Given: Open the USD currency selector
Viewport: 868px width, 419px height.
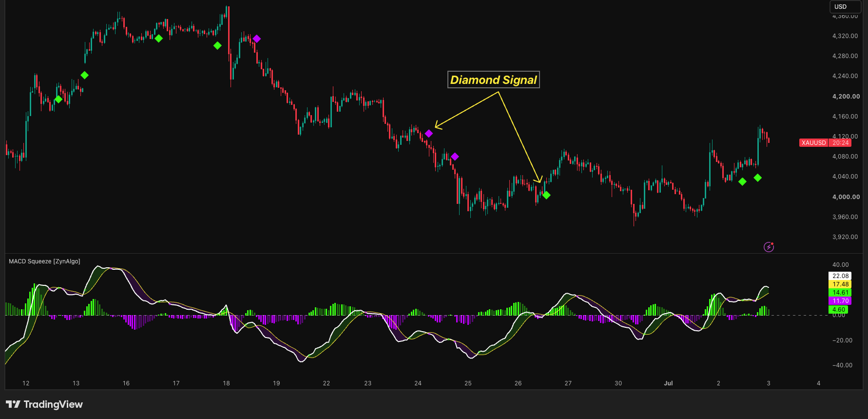Looking at the screenshot, I should point(845,7).
